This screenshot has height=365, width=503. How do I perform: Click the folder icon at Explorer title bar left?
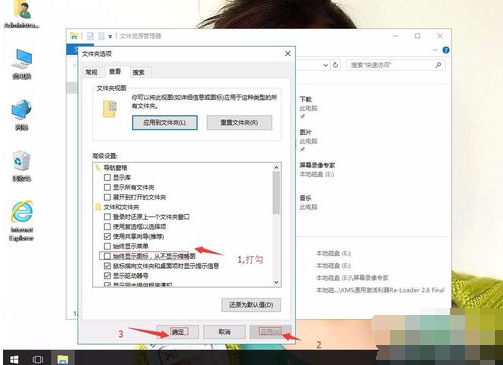[74, 36]
